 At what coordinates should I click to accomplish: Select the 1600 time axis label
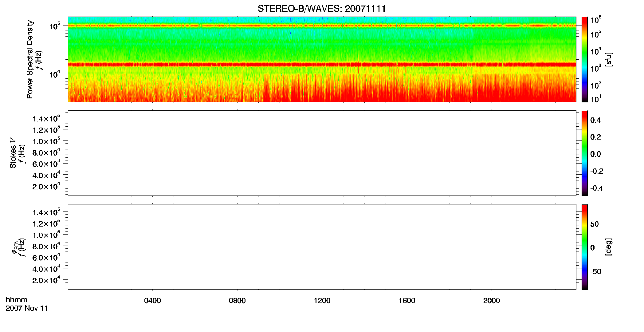(x=407, y=301)
